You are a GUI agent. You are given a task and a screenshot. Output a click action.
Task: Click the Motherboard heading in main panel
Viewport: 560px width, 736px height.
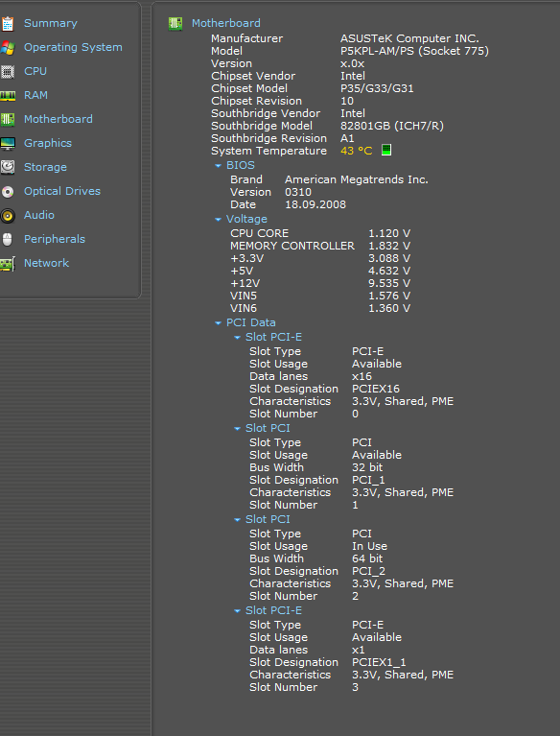click(226, 23)
